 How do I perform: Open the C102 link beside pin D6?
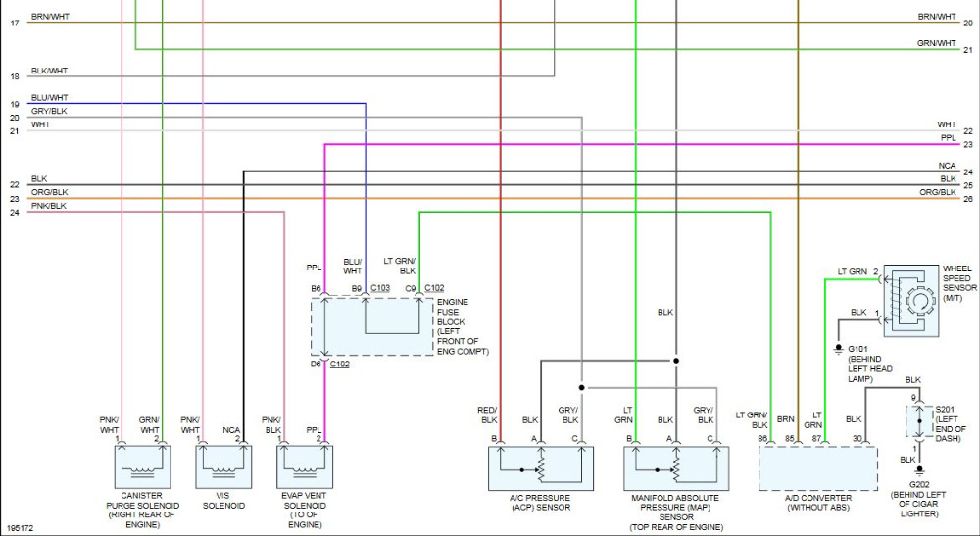pyautogui.click(x=339, y=365)
